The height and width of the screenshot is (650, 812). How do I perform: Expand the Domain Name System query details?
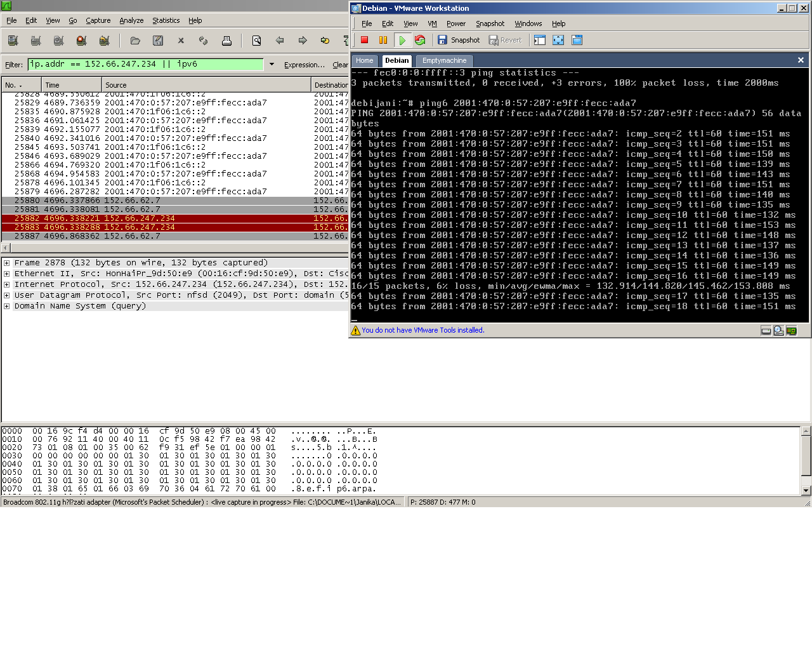point(6,306)
